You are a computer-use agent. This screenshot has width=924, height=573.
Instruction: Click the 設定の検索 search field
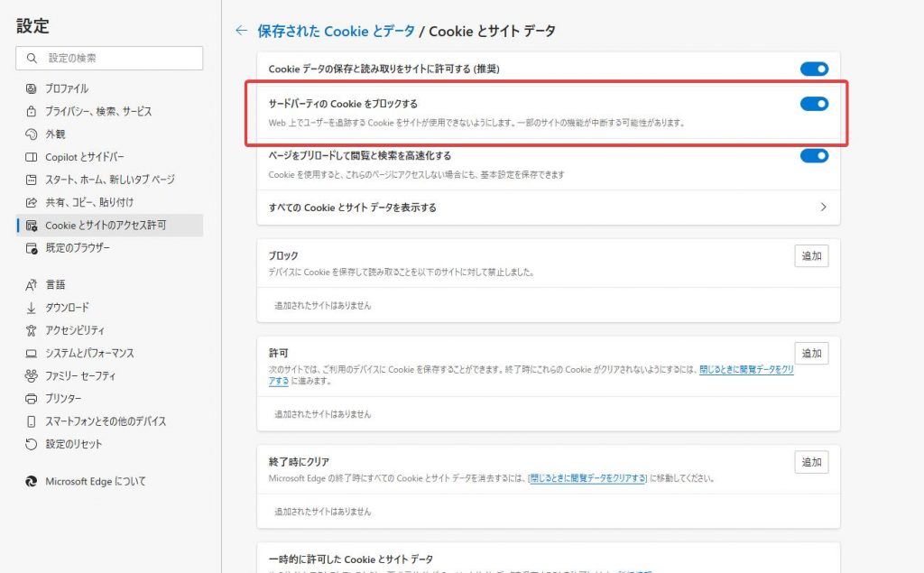[109, 58]
